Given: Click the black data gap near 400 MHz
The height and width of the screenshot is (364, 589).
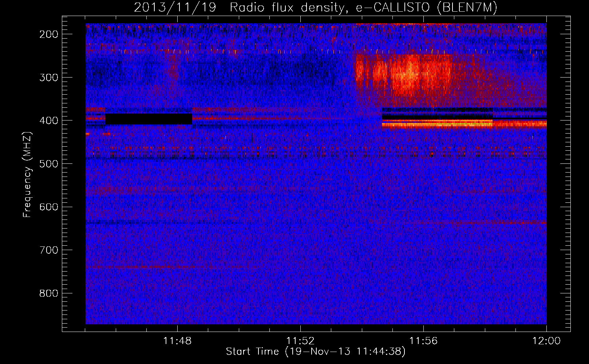Looking at the screenshot, I should 149,119.
